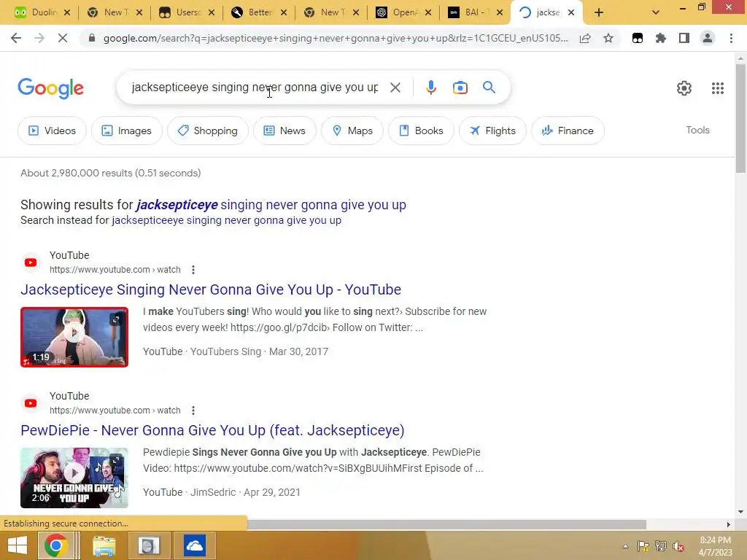This screenshot has height=560, width=747.
Task: Click the vertical page scrollbar thumb
Action: 740,118
